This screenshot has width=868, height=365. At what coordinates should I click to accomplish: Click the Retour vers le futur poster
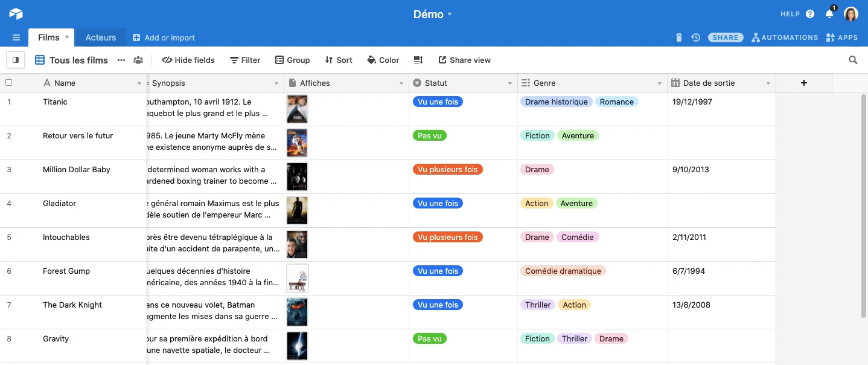[298, 143]
